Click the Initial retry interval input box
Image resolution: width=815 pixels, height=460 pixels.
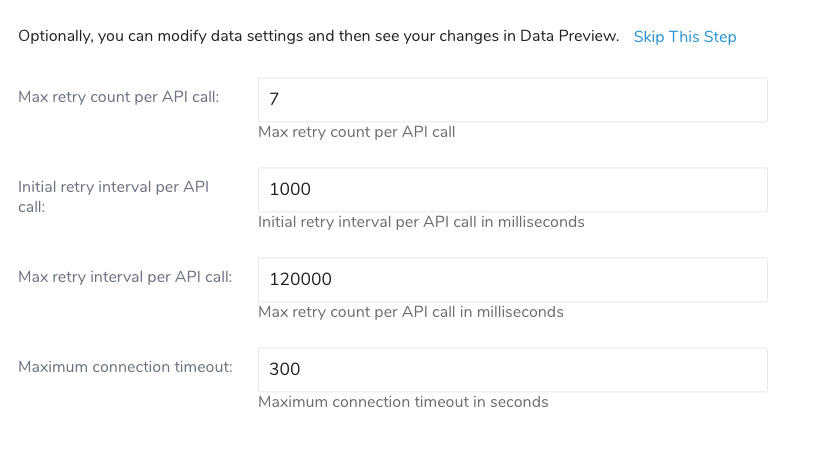pyautogui.click(x=512, y=190)
